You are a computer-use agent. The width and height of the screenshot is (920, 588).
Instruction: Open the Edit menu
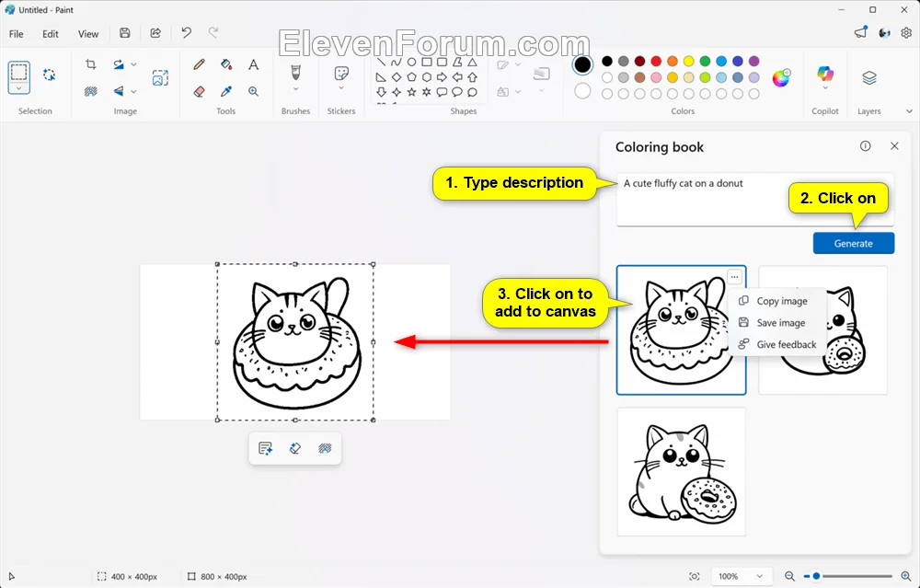pyautogui.click(x=51, y=34)
